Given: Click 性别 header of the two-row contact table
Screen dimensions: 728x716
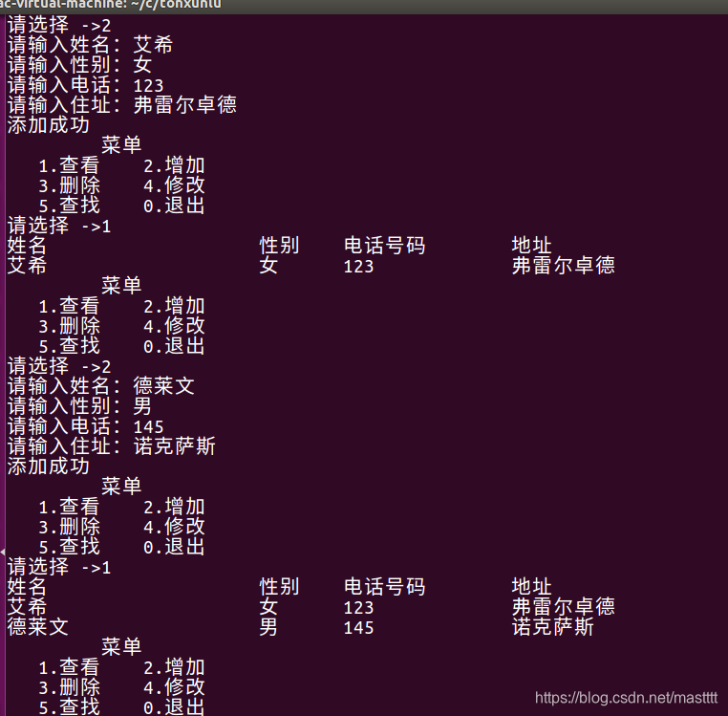Looking at the screenshot, I should click(x=279, y=587).
